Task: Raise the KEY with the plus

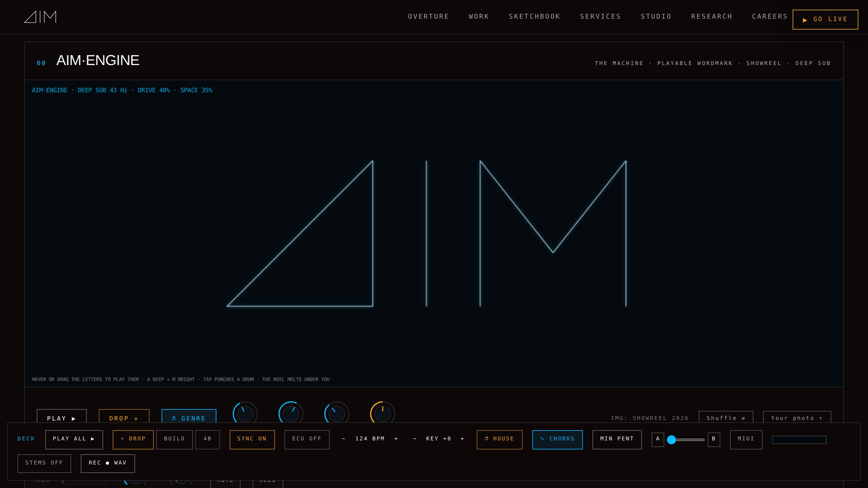Action: [x=462, y=439]
